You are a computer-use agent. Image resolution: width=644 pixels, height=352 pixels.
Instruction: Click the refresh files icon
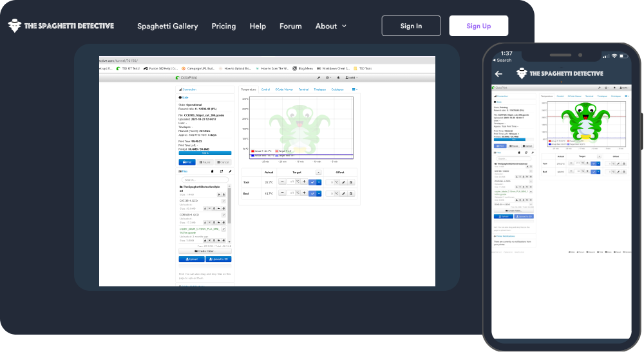point(222,171)
